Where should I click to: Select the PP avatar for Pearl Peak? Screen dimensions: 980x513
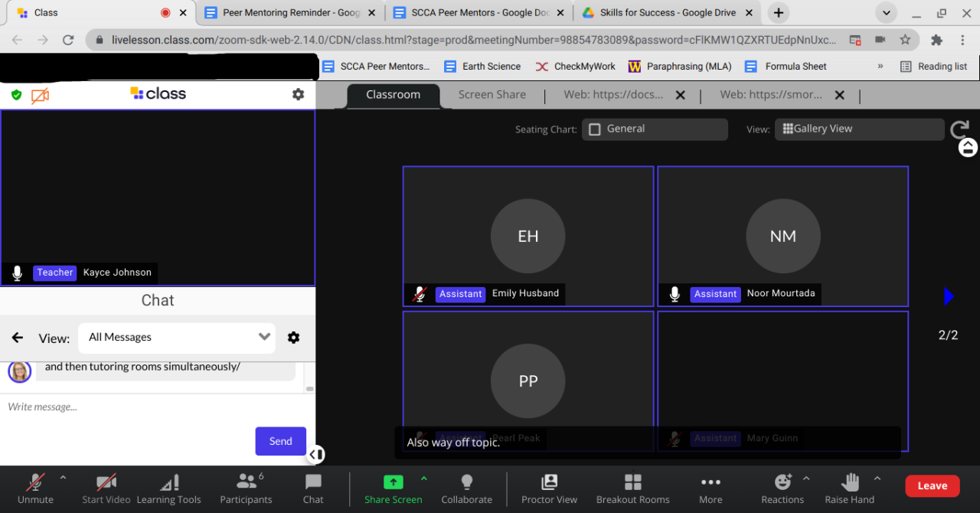point(528,381)
